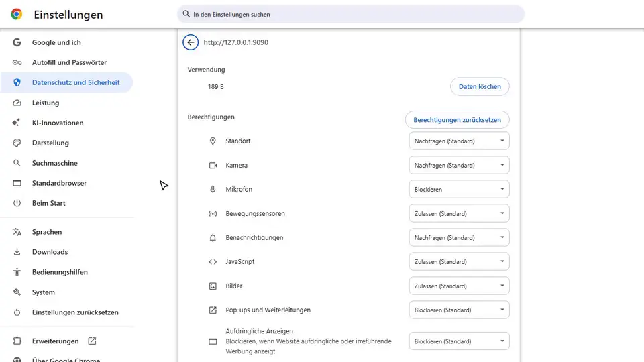
Task: Open the Kamera permission dropdown
Action: point(459,166)
